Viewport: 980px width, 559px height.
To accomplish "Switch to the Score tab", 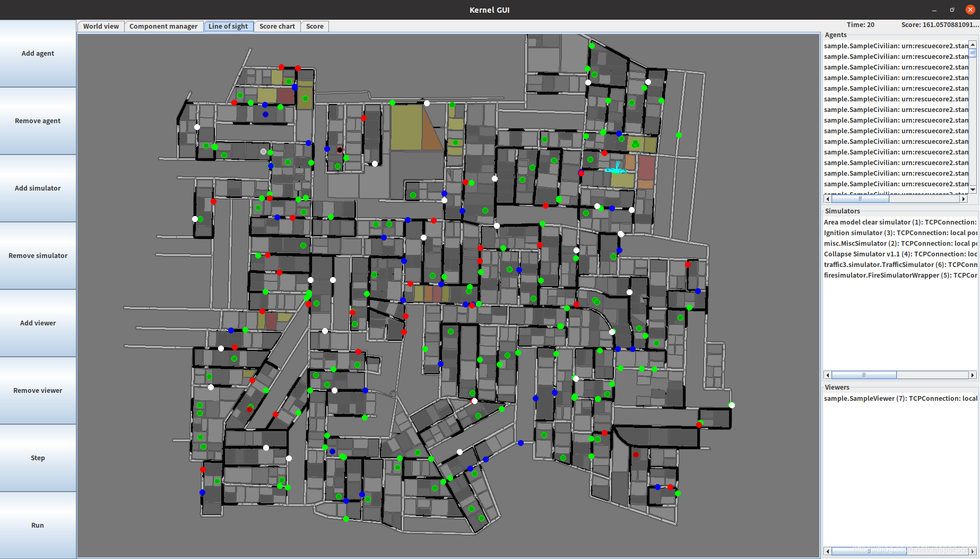I will [315, 27].
